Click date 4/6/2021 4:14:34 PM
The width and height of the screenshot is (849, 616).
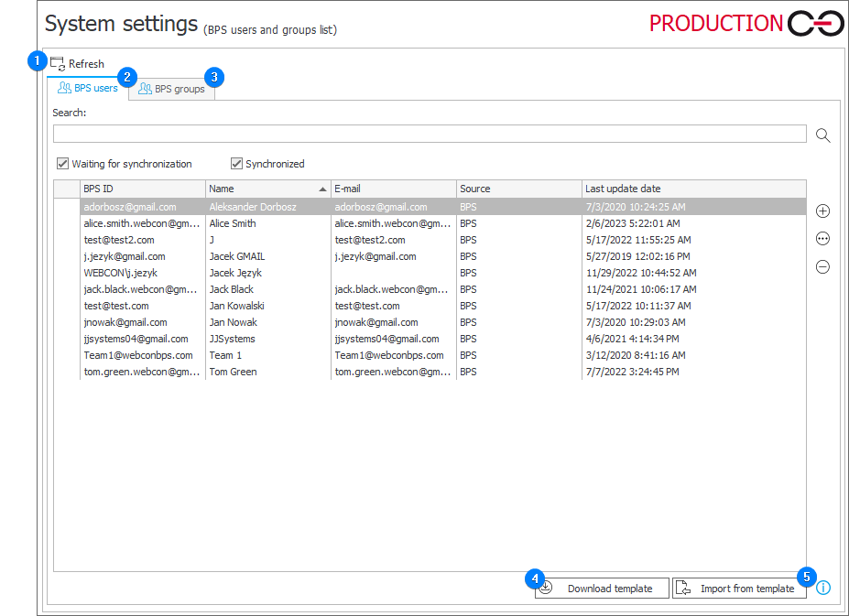(632, 339)
